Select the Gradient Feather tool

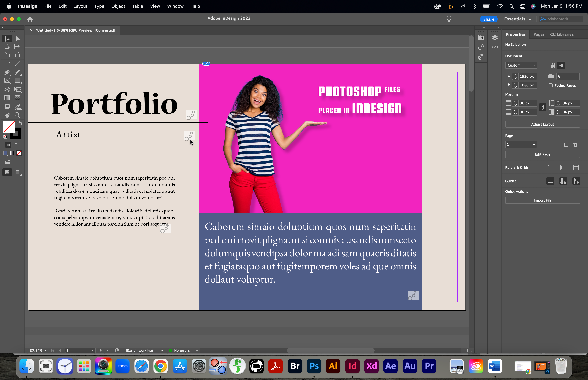pos(17,98)
